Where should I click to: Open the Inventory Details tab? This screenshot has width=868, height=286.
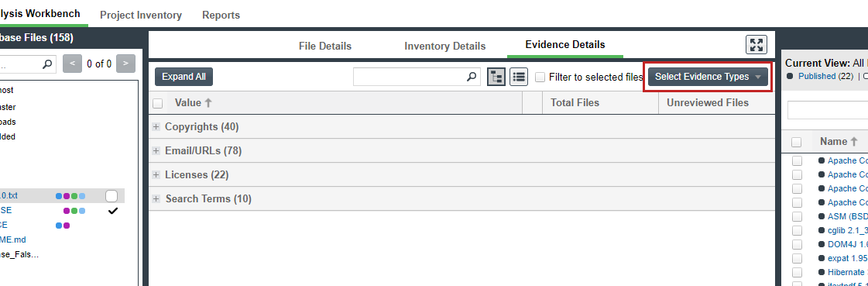coord(445,46)
